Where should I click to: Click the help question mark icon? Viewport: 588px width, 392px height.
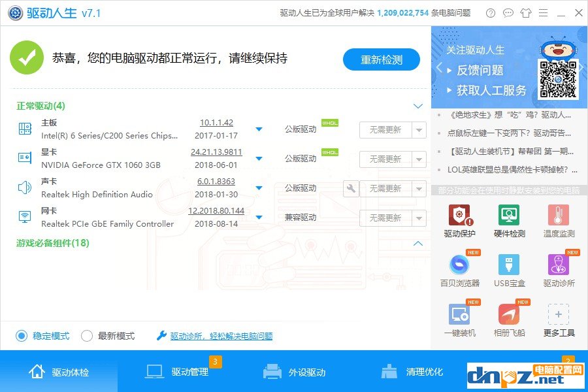491,13
